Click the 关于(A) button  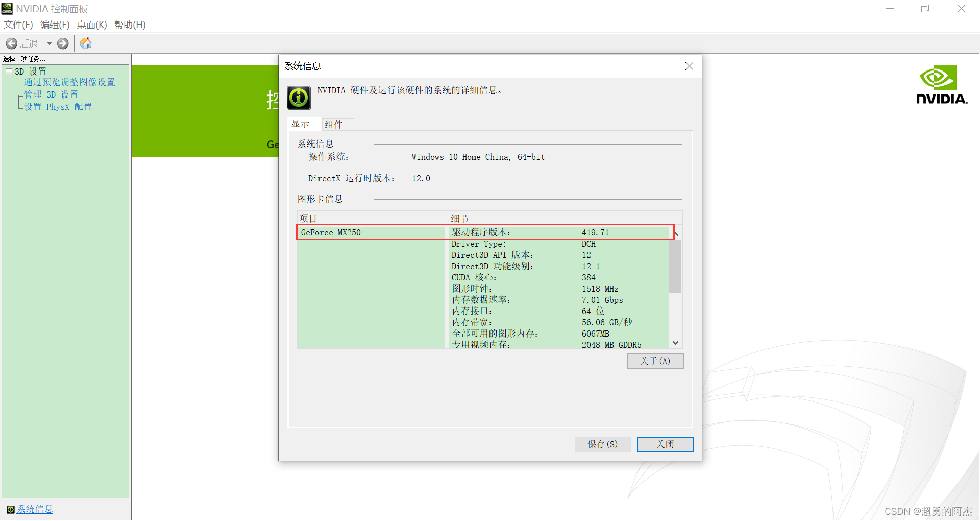pyautogui.click(x=655, y=361)
